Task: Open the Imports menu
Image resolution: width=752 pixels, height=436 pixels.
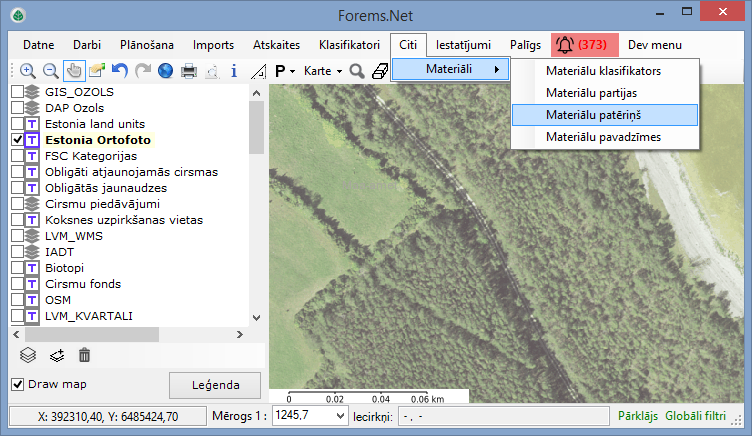Action: pyautogui.click(x=213, y=45)
